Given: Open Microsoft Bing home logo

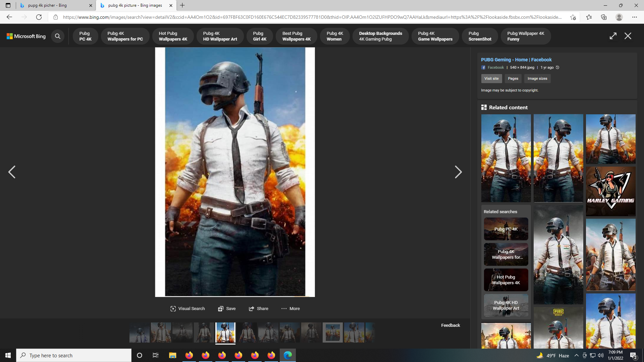Looking at the screenshot, I should pos(26,36).
